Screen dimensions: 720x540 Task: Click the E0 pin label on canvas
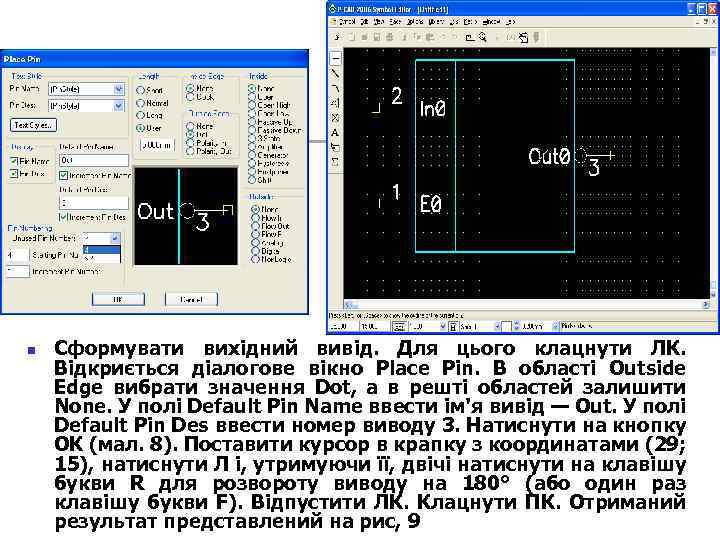(431, 204)
